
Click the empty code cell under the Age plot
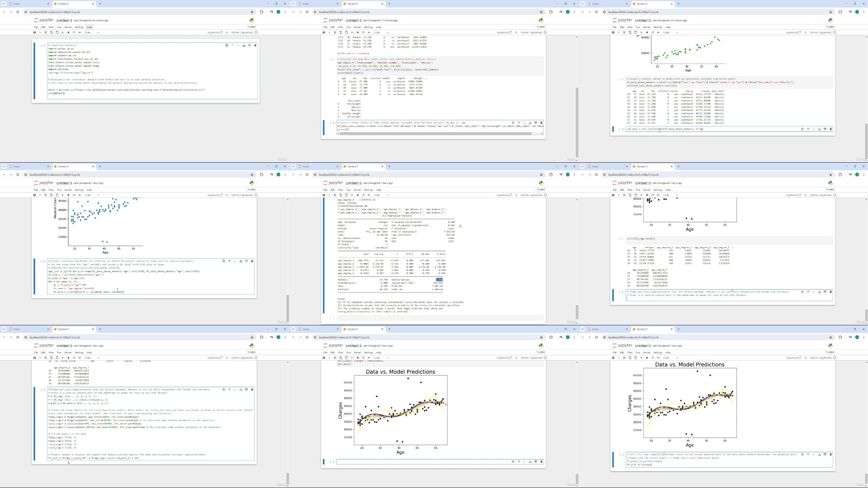coord(440,461)
